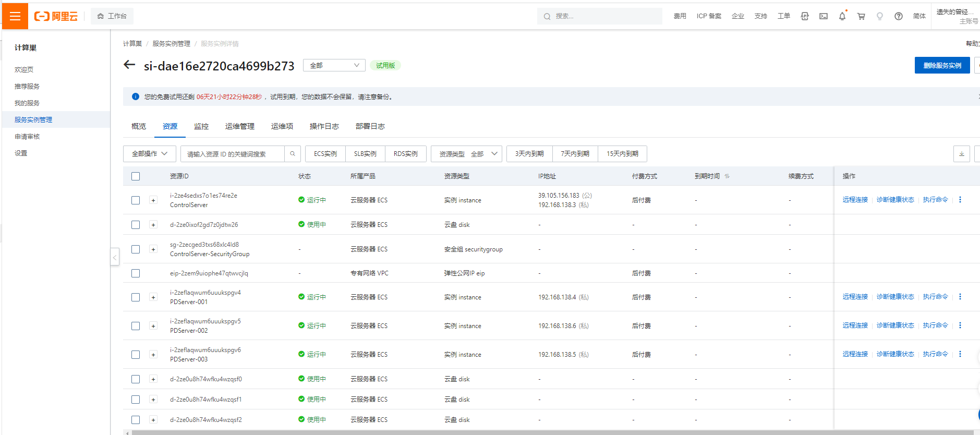Expand the ControlServer-SecurityGroup row
The width and height of the screenshot is (980, 435).
(153, 249)
